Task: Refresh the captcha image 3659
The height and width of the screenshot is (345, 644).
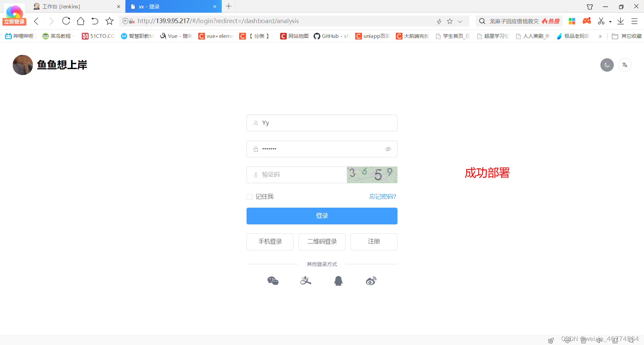Action: pyautogui.click(x=372, y=175)
